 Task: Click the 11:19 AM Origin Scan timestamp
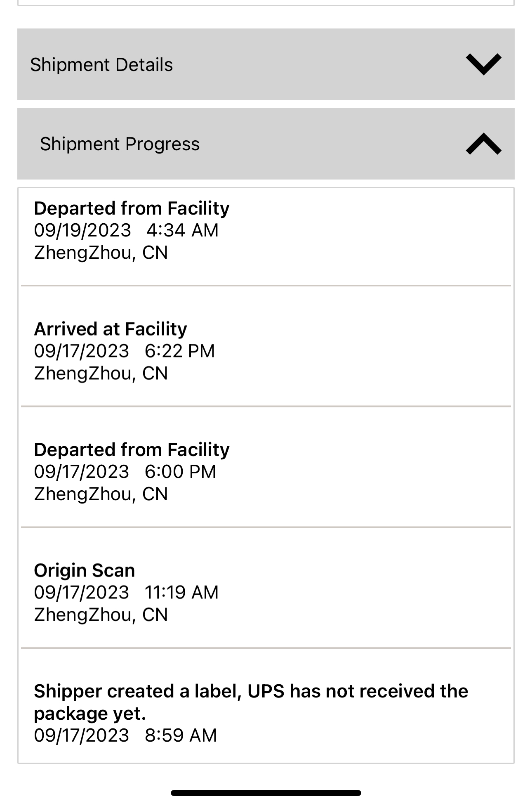click(181, 593)
